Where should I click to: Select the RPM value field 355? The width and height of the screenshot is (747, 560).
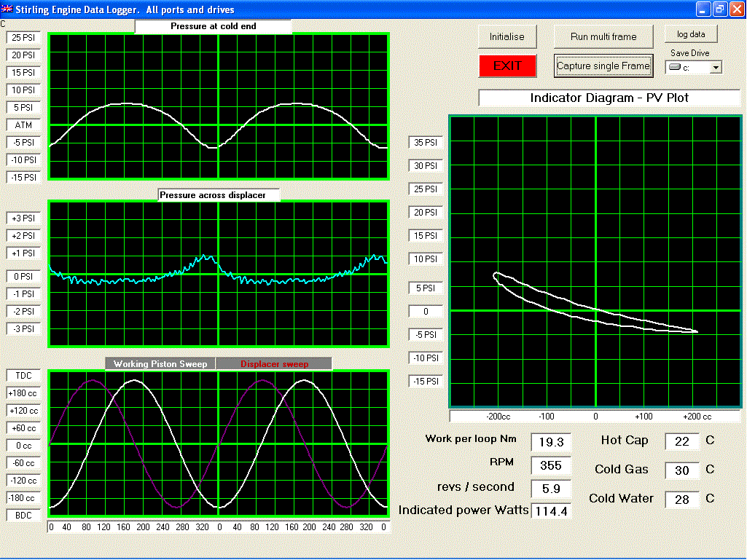551,465
